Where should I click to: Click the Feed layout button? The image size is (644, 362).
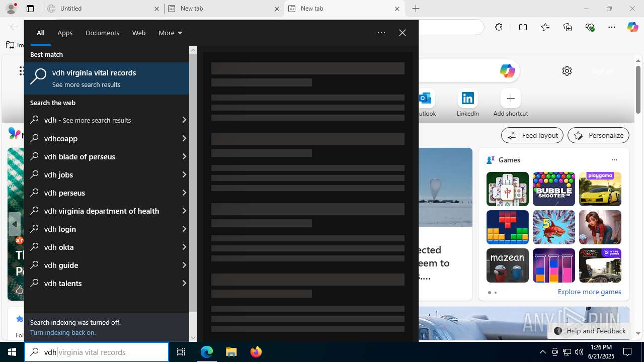(x=532, y=135)
